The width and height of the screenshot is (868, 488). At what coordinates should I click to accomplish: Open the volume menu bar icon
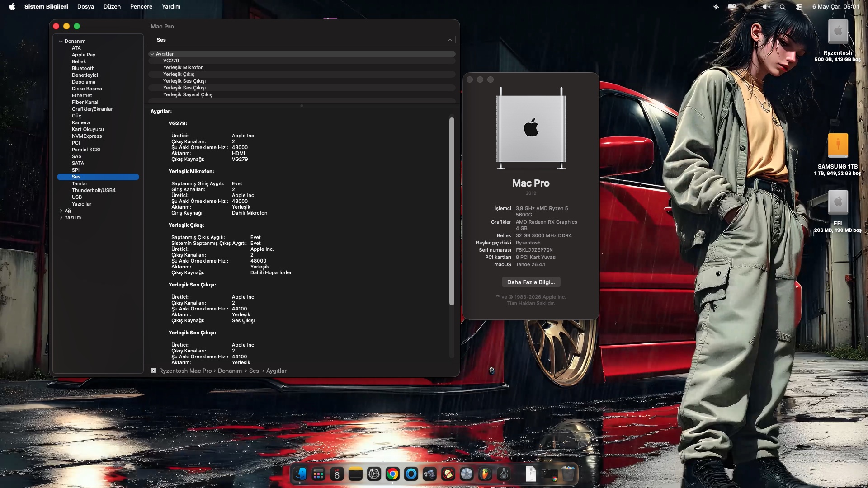tap(766, 7)
